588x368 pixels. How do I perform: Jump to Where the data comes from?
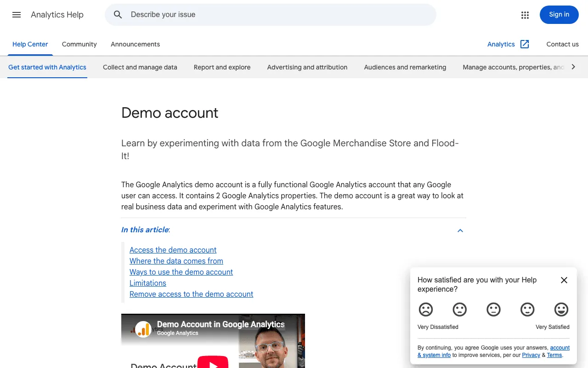176,261
